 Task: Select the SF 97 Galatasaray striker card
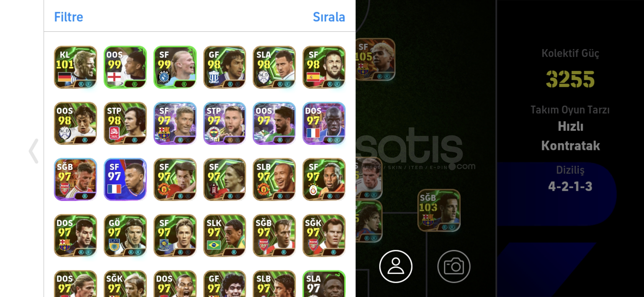click(x=324, y=179)
